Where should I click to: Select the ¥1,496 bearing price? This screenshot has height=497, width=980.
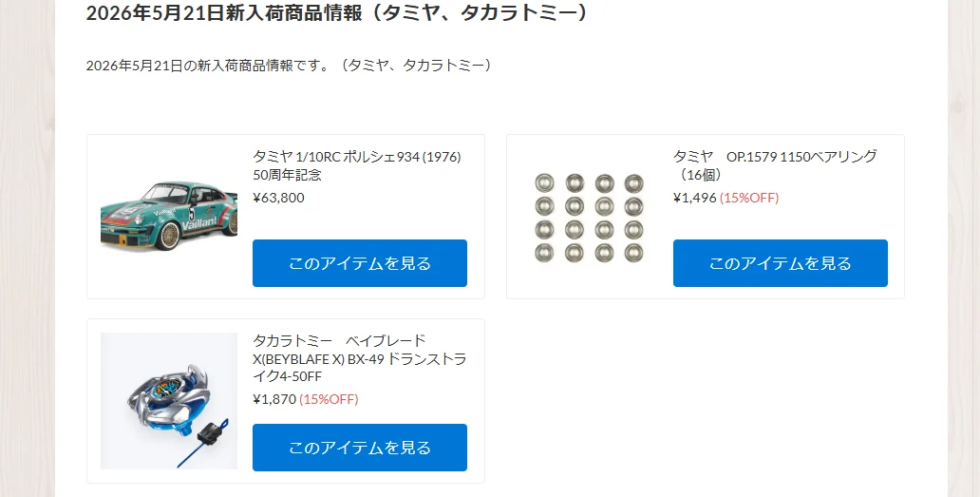point(694,198)
